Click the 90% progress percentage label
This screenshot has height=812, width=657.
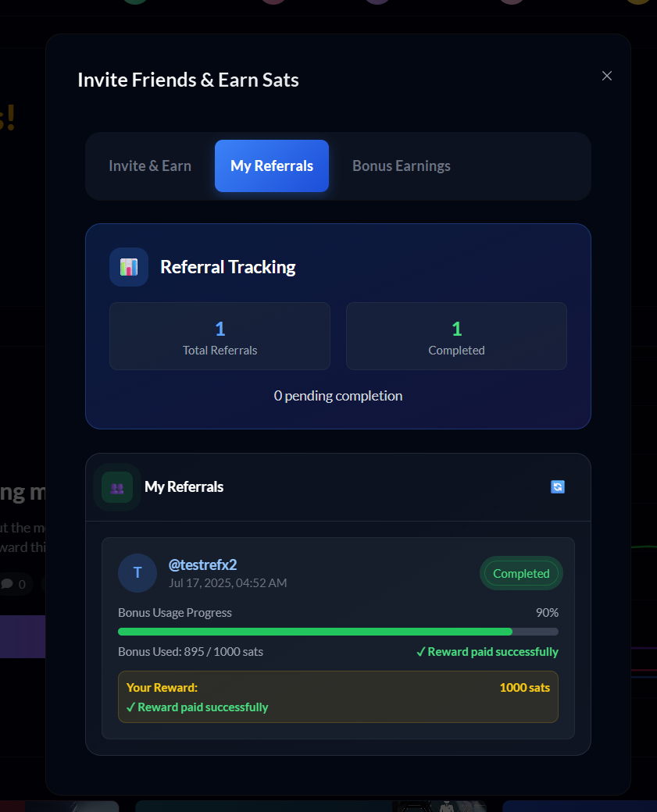[x=547, y=613]
